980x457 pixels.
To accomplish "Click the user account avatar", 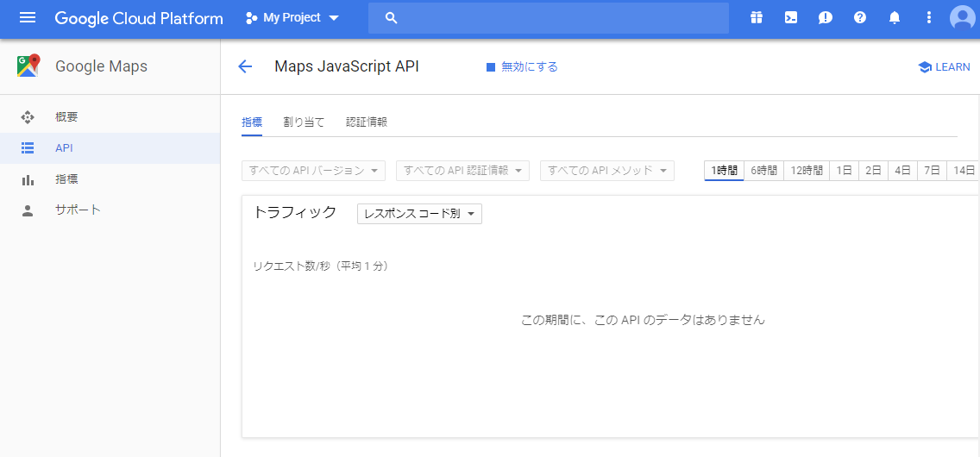I will [962, 18].
